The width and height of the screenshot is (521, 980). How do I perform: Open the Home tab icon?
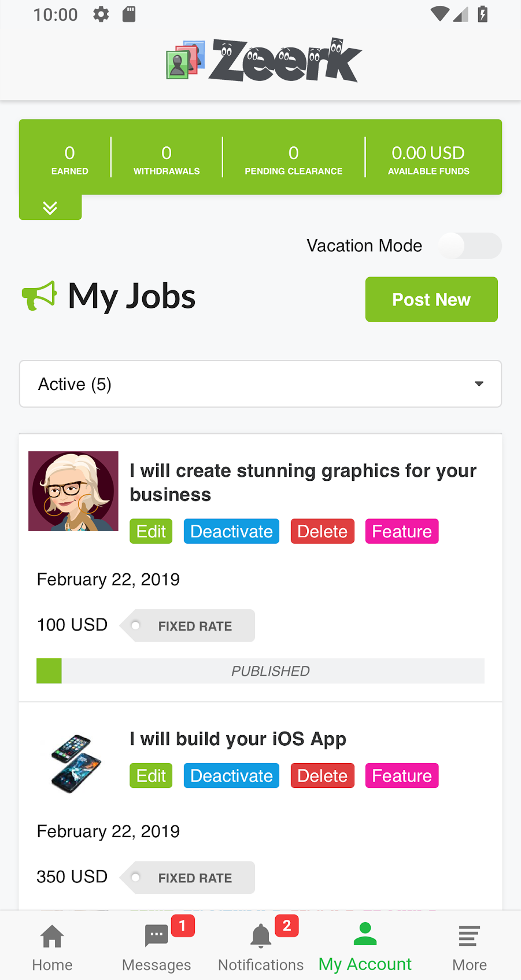tap(52, 937)
